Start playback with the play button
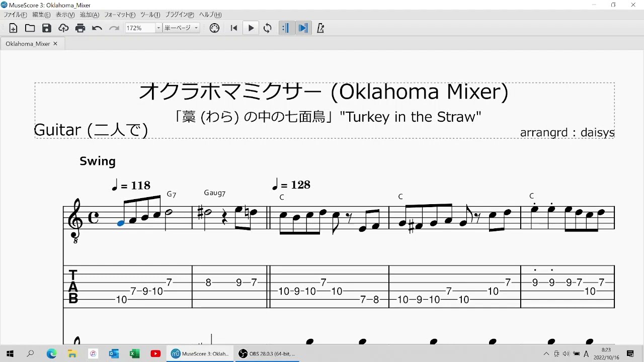644x362 pixels. [251, 28]
